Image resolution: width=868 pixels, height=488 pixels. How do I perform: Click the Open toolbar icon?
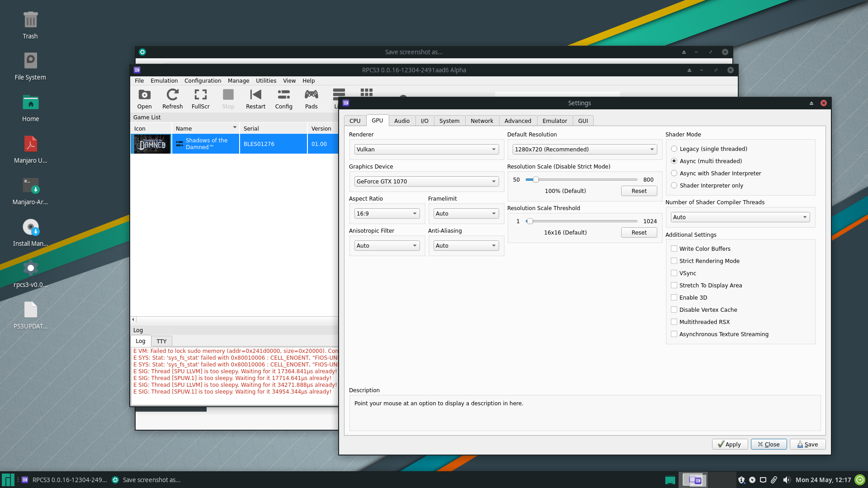(144, 99)
